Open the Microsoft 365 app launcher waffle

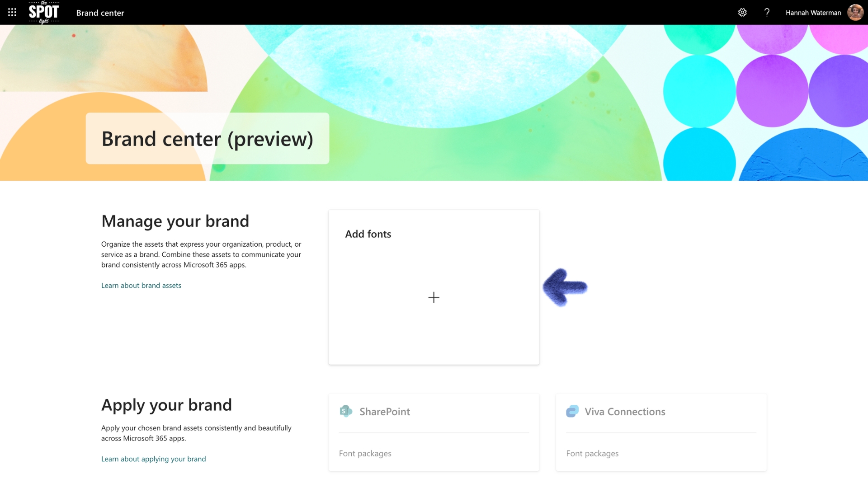(x=12, y=12)
